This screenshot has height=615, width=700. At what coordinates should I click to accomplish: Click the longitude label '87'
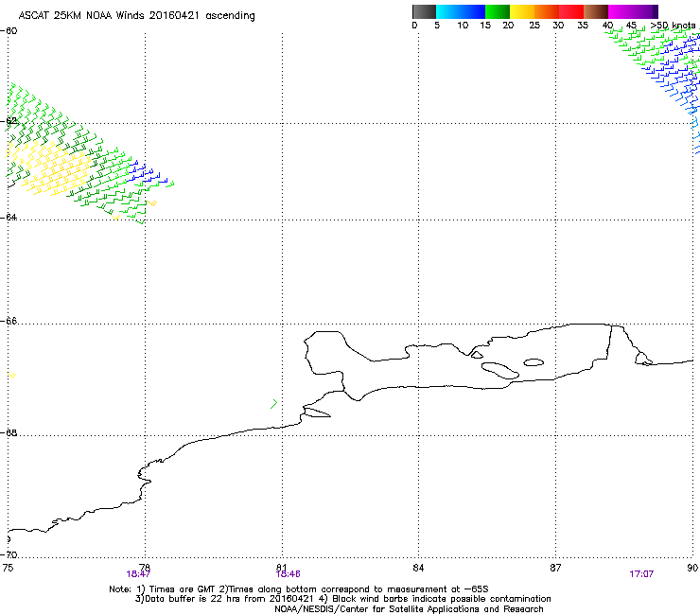click(x=555, y=568)
